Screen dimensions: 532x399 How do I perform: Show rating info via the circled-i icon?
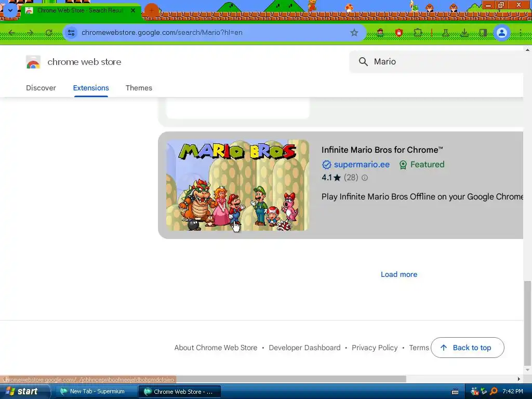pyautogui.click(x=364, y=178)
